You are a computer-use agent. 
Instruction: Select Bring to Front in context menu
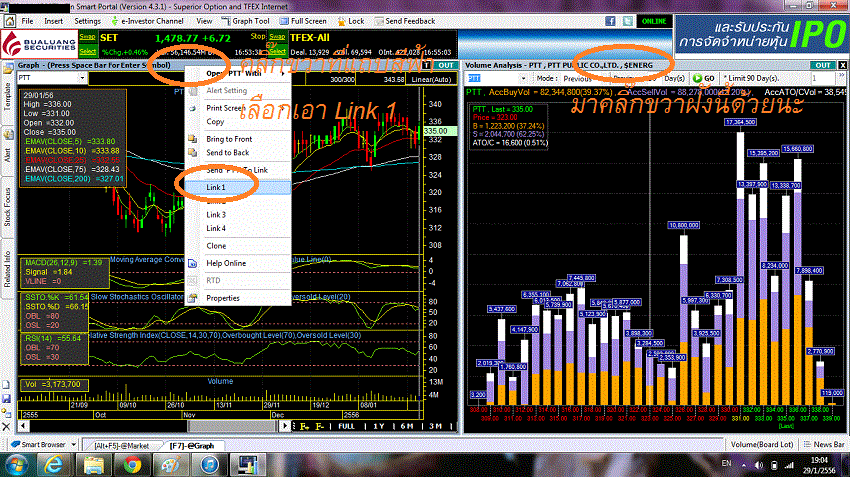coord(229,139)
